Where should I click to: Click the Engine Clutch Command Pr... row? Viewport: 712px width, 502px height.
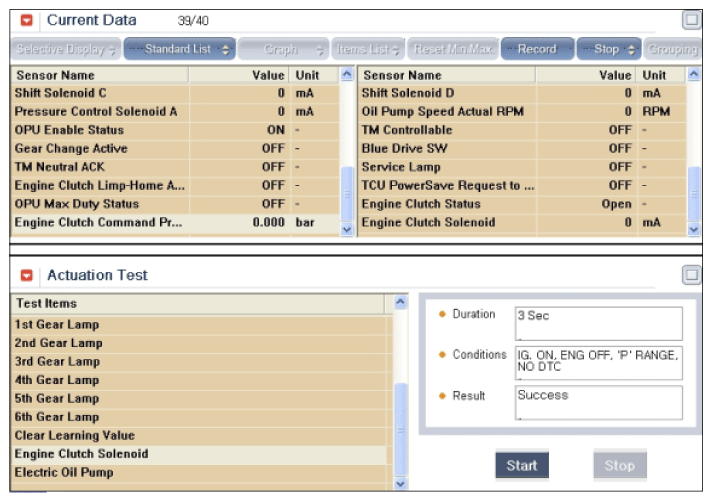(x=175, y=222)
